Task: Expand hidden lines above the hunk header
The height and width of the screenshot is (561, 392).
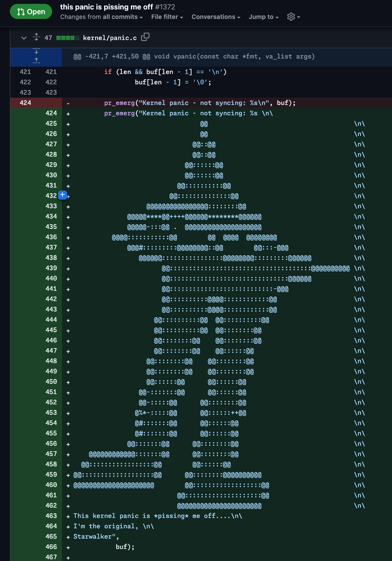Action: pos(36,56)
